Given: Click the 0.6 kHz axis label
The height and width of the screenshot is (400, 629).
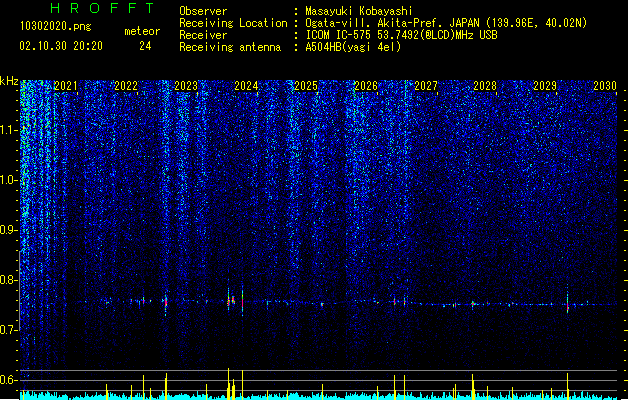Looking at the screenshot, I should click(8, 380).
